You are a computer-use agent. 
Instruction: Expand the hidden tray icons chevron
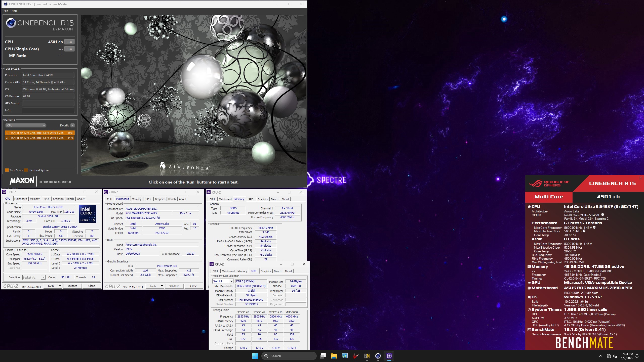tap(601, 356)
